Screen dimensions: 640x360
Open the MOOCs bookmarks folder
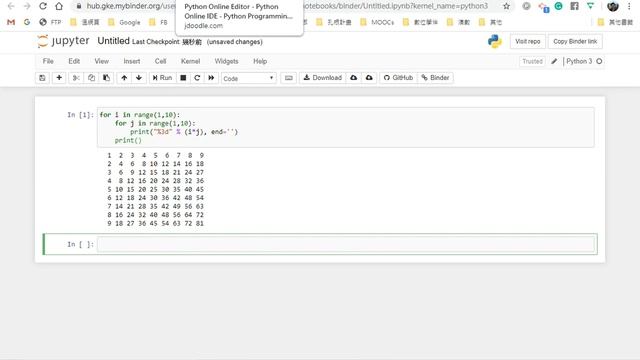pos(377,22)
